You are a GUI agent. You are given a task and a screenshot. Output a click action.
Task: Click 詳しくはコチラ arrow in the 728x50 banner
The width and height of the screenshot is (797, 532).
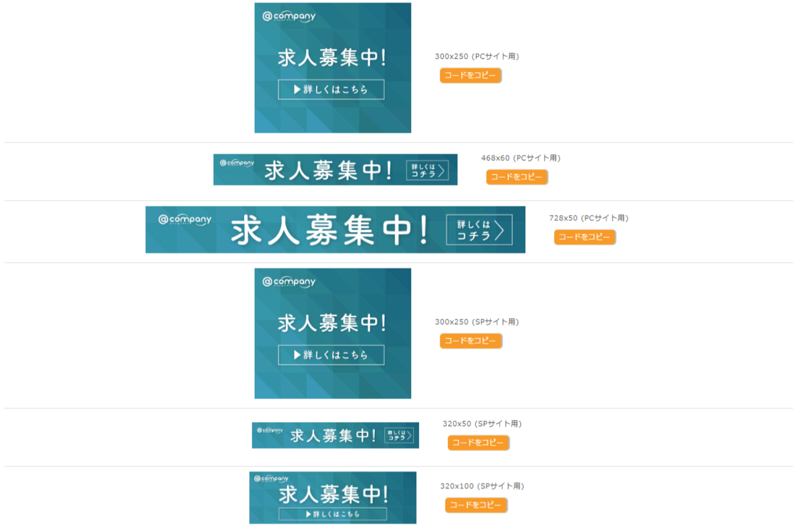(x=479, y=230)
